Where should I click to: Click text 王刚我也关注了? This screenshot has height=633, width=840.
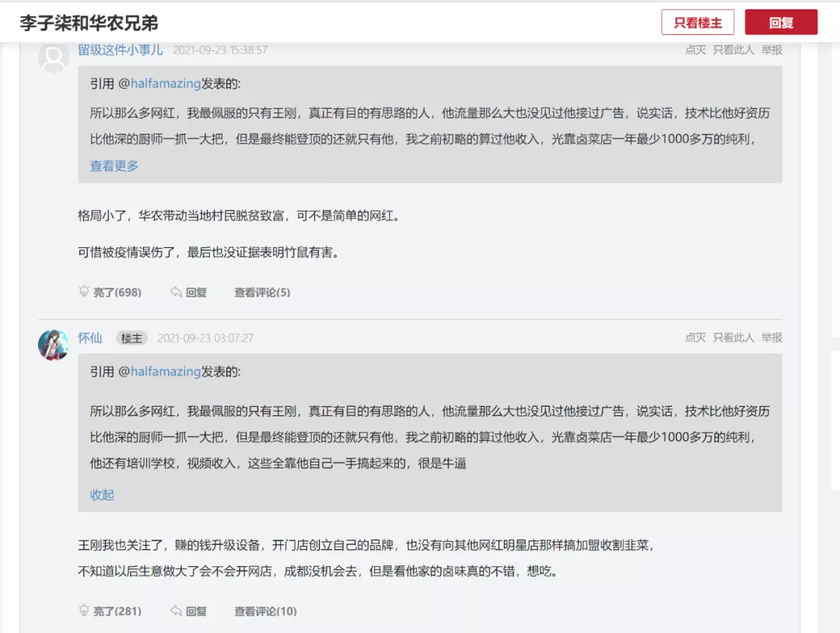[120, 545]
